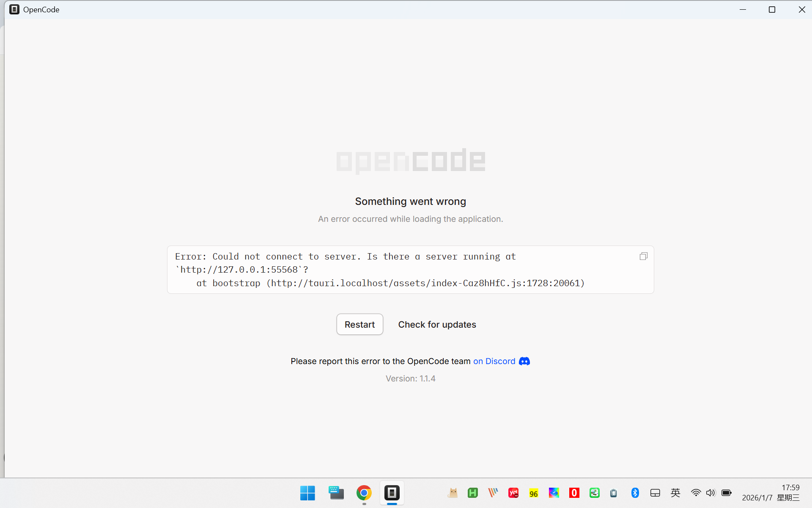Open Google Chrome from the taskbar

(x=364, y=493)
